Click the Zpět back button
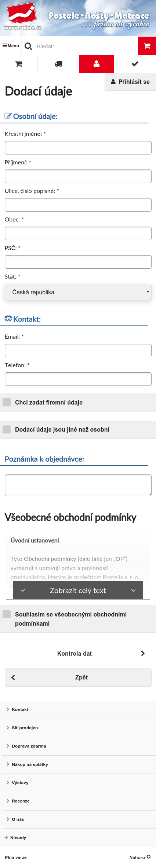The width and height of the screenshot is (156, 868). [78, 678]
